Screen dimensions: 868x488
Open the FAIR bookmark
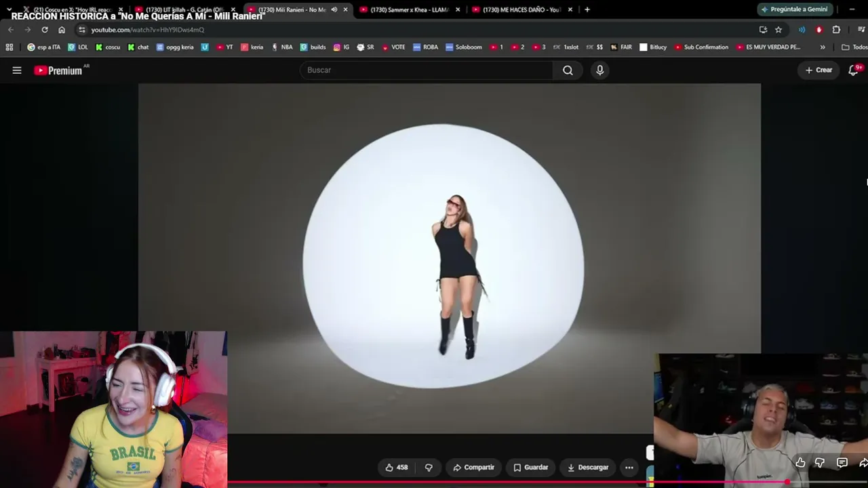pyautogui.click(x=621, y=47)
